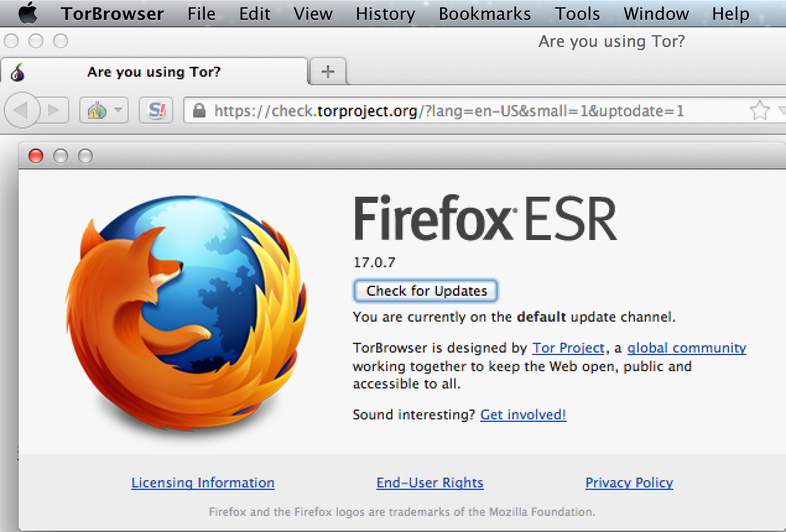Viewport: 786px width, 532px height.
Task: Click the version number 17.0.7
Action: pyautogui.click(x=374, y=262)
